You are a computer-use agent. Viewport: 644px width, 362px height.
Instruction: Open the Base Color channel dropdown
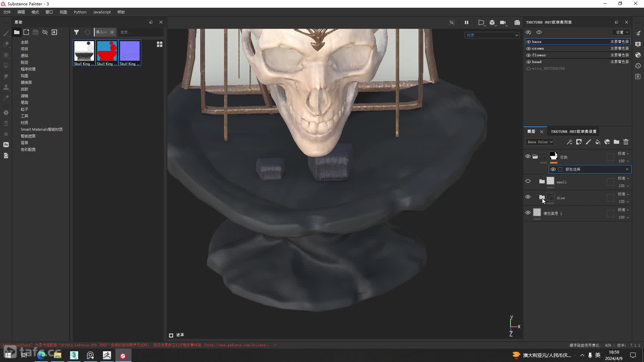click(x=540, y=142)
